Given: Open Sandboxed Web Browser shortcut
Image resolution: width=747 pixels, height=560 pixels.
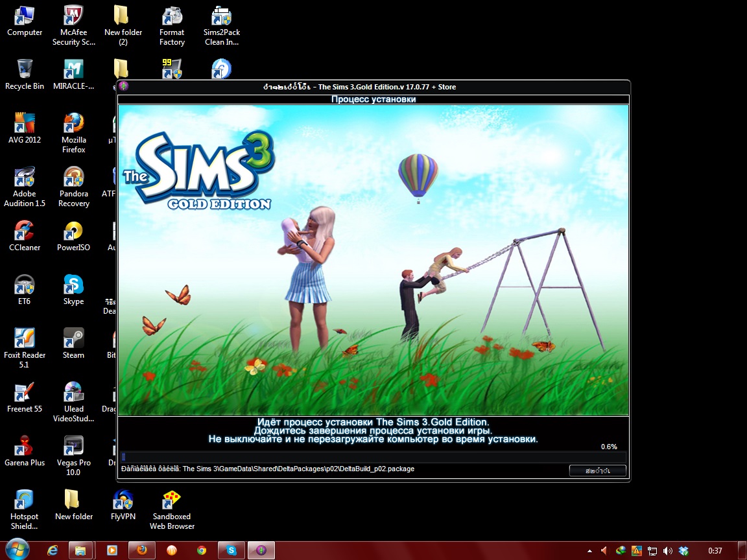Looking at the screenshot, I should tap(172, 510).
